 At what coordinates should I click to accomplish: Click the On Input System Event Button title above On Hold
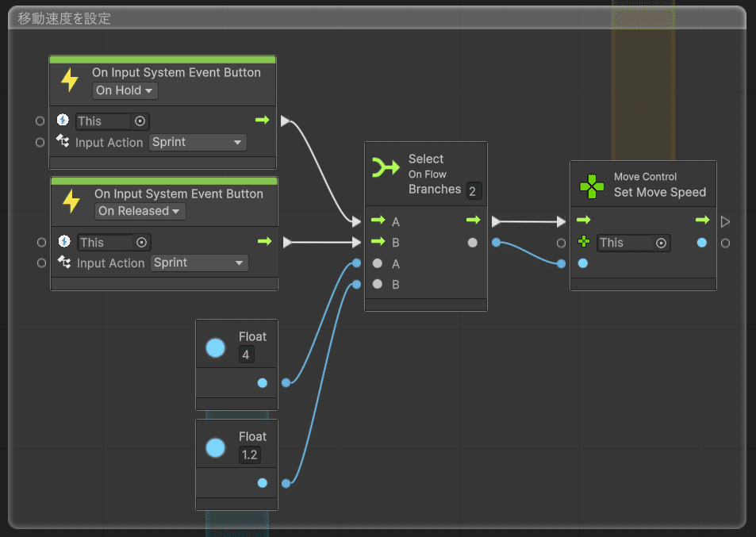pos(176,72)
